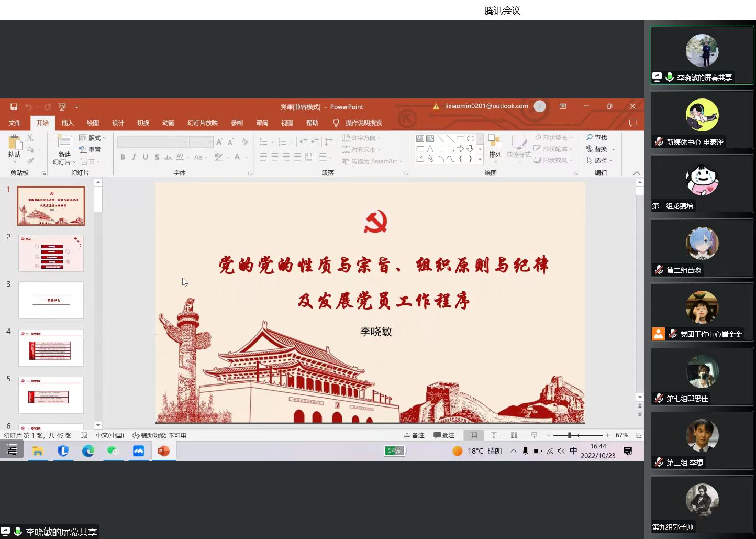Screen dimensions: 756x539
Task: Open the Arrange shapes tool
Action: tap(495, 146)
